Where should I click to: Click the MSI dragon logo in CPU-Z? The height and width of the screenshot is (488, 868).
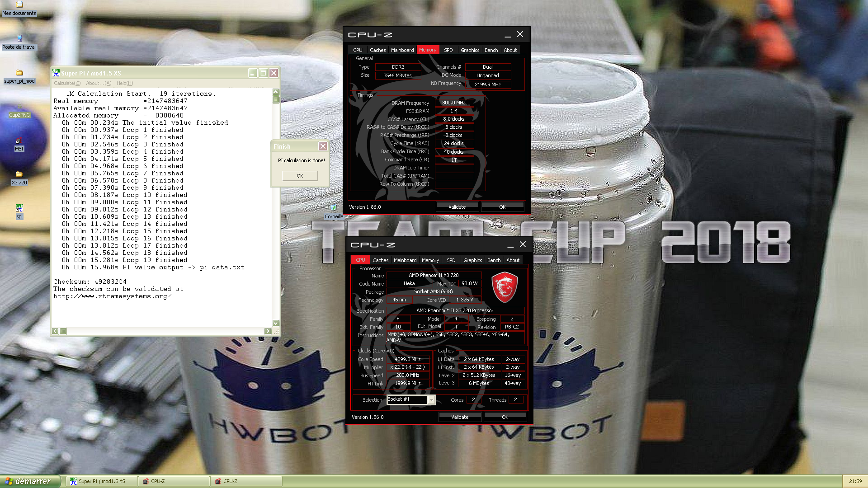point(505,287)
